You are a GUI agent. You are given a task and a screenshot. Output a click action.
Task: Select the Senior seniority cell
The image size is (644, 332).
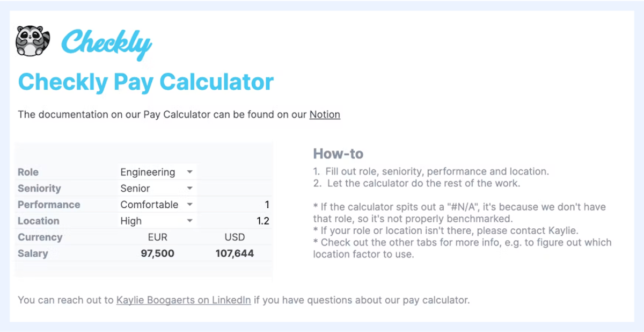tap(134, 188)
